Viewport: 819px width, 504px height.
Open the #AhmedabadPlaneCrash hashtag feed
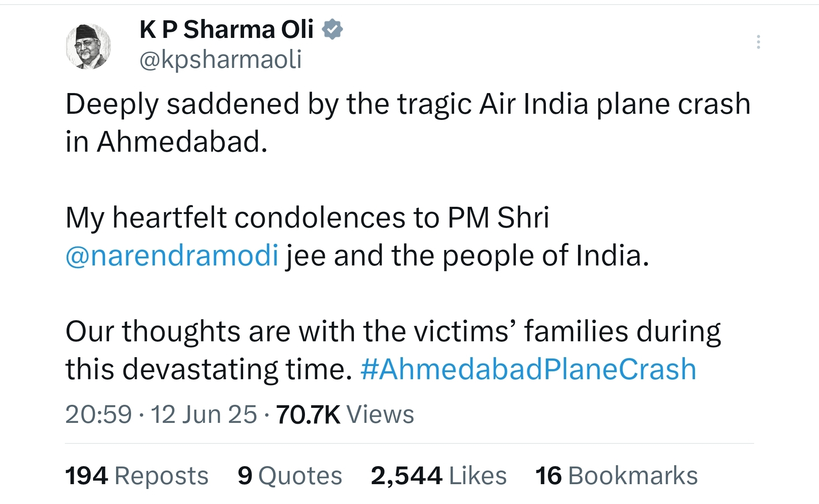[x=529, y=370]
